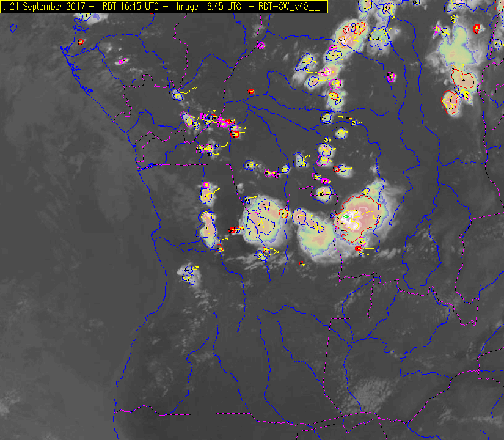Screen dimensions: 504x440
Task: Click the isolated magenta cell in upper left
Action: click(122, 61)
